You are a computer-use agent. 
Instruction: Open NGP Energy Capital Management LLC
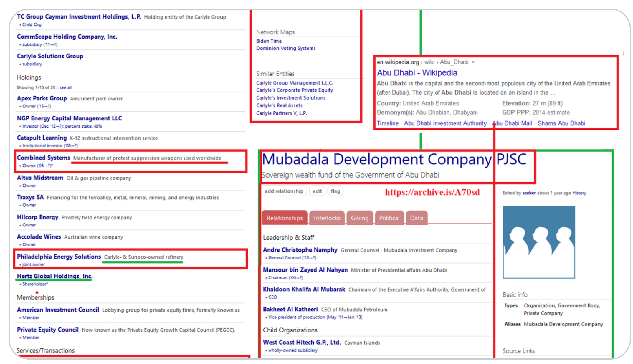70,118
